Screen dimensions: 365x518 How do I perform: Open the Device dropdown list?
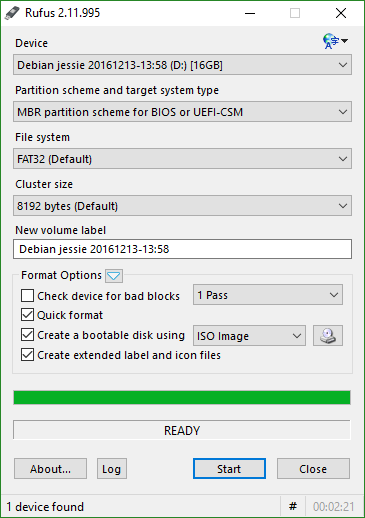click(x=182, y=65)
